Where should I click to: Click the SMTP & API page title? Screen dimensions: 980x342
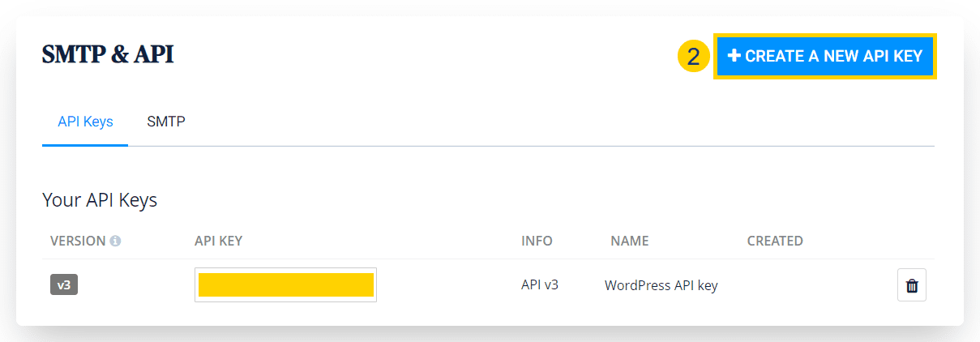point(108,54)
